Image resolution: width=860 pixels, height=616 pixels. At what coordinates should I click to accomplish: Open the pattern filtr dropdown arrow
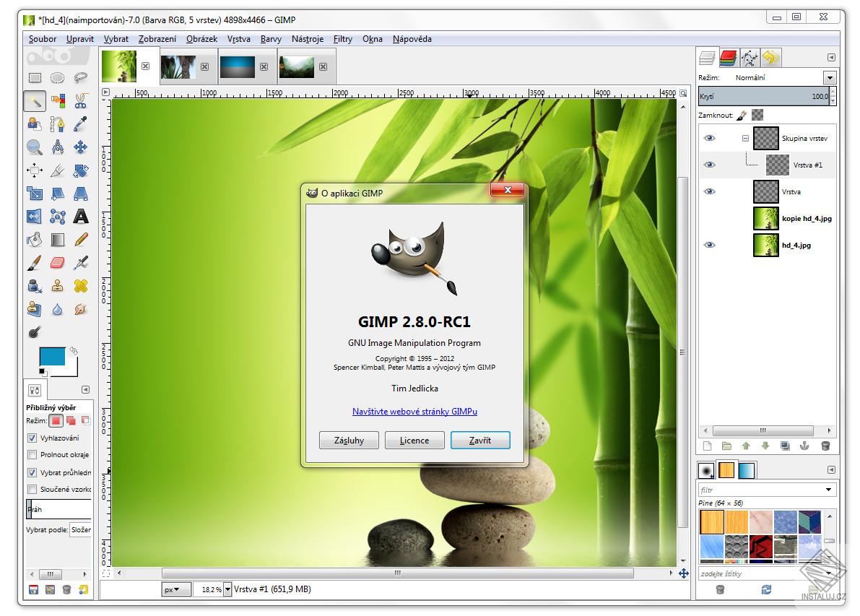pos(829,490)
